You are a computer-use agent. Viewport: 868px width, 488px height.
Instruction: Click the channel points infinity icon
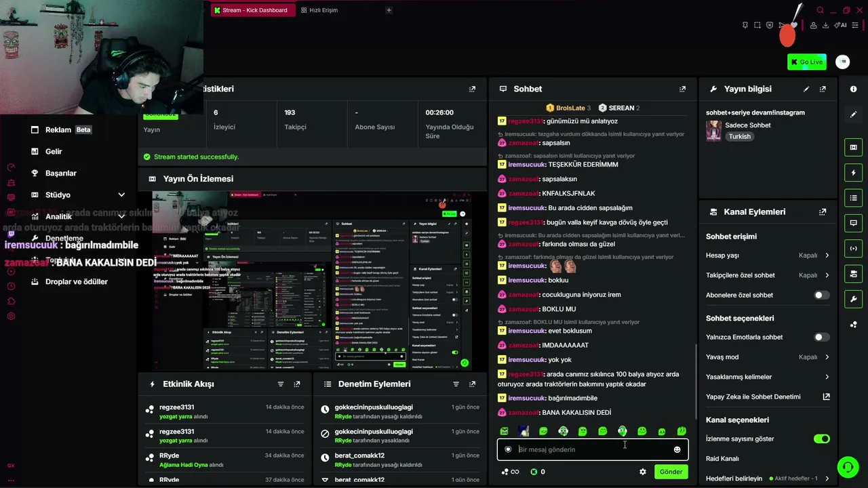tap(510, 472)
